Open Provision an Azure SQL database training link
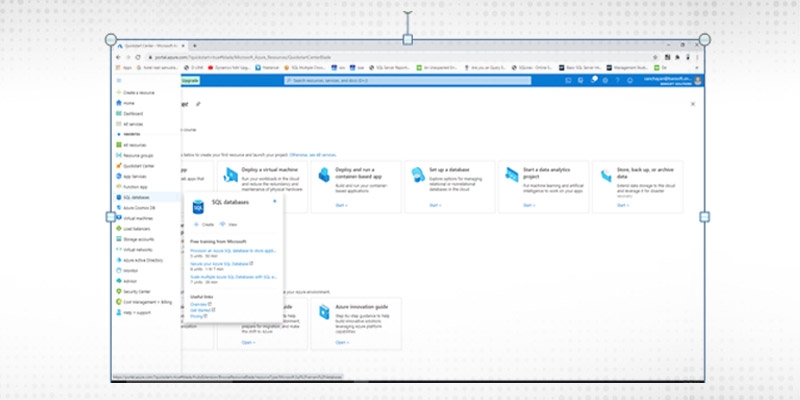Image resolution: width=800 pixels, height=400 pixels. (x=233, y=251)
